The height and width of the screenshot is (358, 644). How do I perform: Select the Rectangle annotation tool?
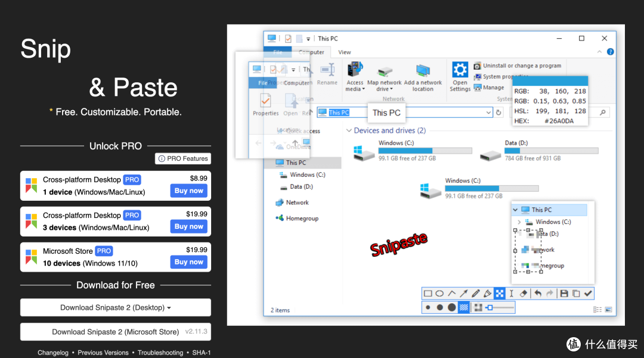pyautogui.click(x=428, y=294)
